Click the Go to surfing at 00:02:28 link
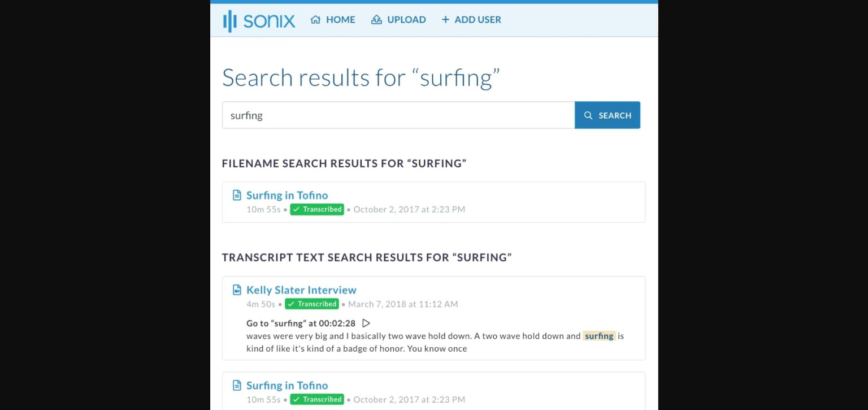The image size is (868, 410). pyautogui.click(x=301, y=323)
